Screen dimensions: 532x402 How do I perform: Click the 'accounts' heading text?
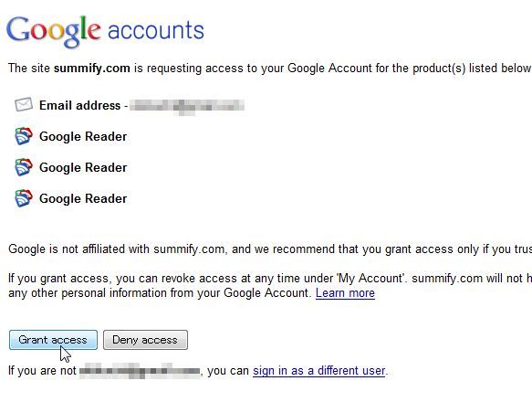tap(156, 30)
